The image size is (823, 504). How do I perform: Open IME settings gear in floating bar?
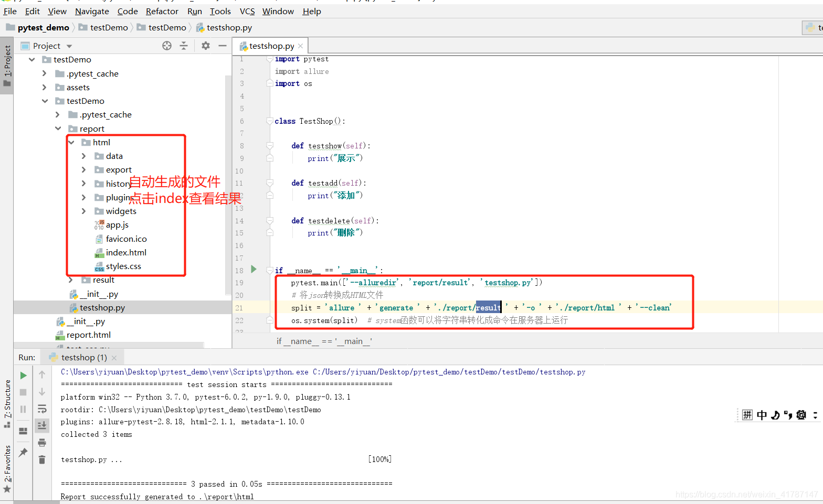(801, 415)
